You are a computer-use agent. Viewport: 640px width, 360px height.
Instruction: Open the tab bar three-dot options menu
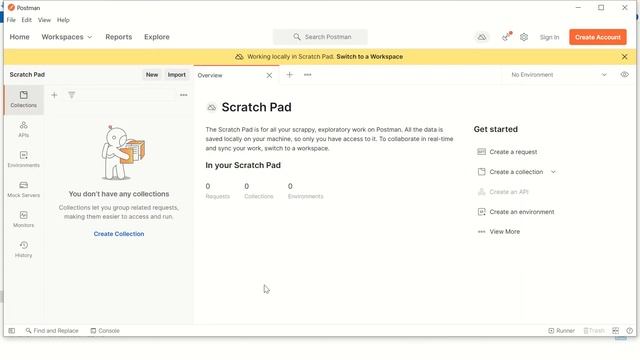coord(307,75)
